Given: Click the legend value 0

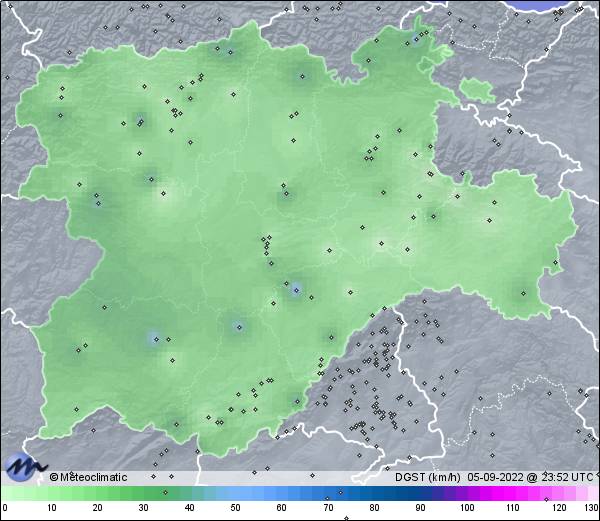Looking at the screenshot, I should click(5, 508).
